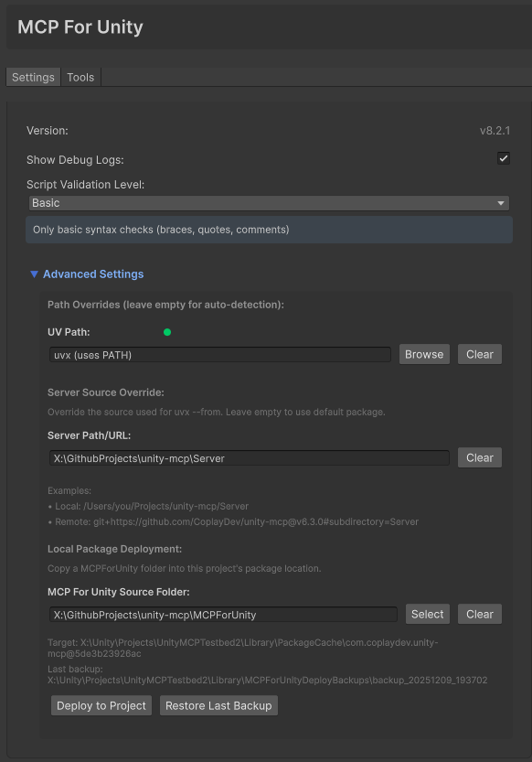
Task: Collapse the Advanced Settings section
Action: pyautogui.click(x=34, y=274)
